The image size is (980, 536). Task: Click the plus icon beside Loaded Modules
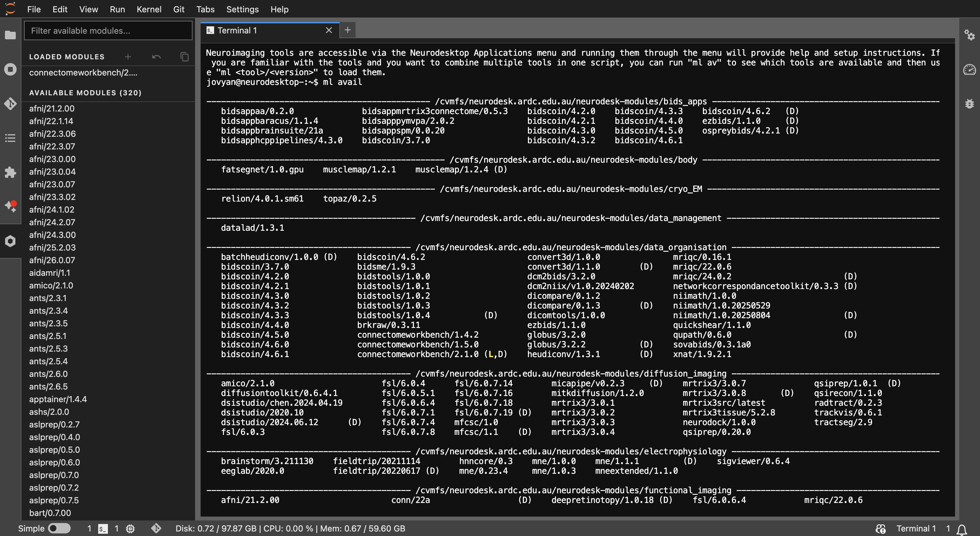[x=128, y=57]
